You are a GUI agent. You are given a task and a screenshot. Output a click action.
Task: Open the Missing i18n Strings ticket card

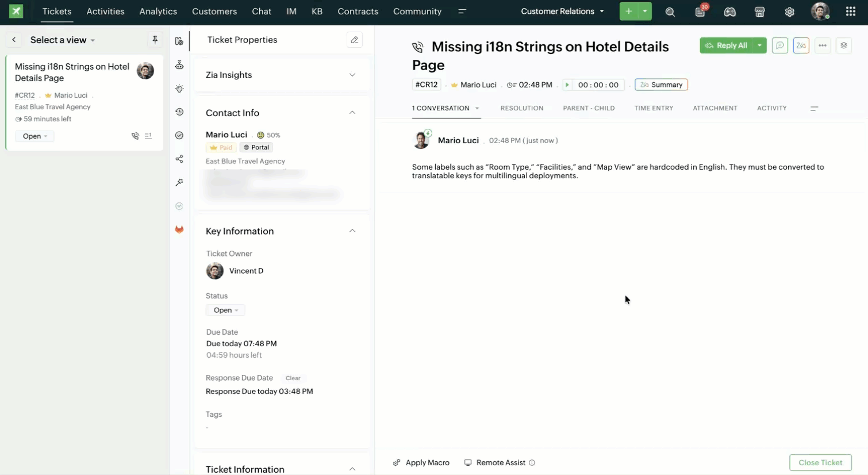(x=72, y=72)
